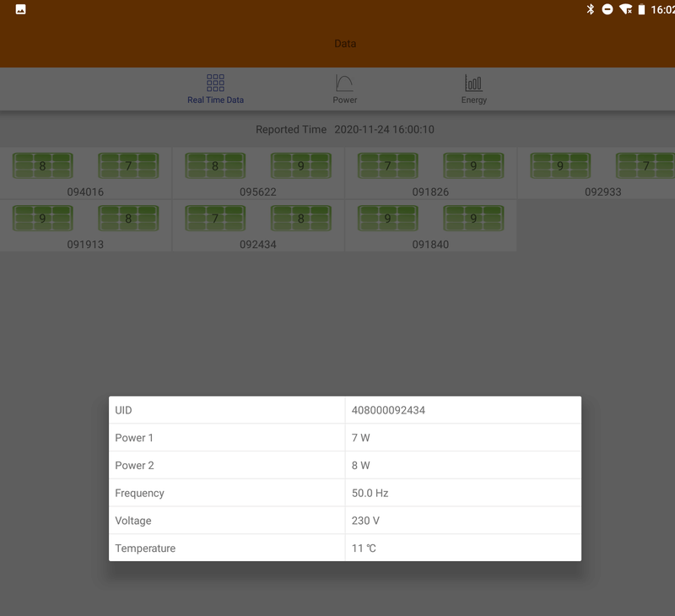Click the battery status icon

coord(641,9)
